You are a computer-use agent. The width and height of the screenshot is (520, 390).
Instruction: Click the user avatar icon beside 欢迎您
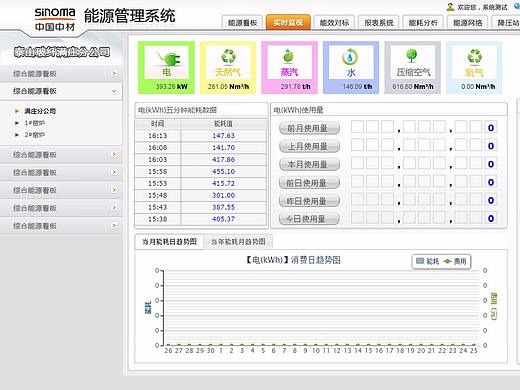(x=450, y=7)
